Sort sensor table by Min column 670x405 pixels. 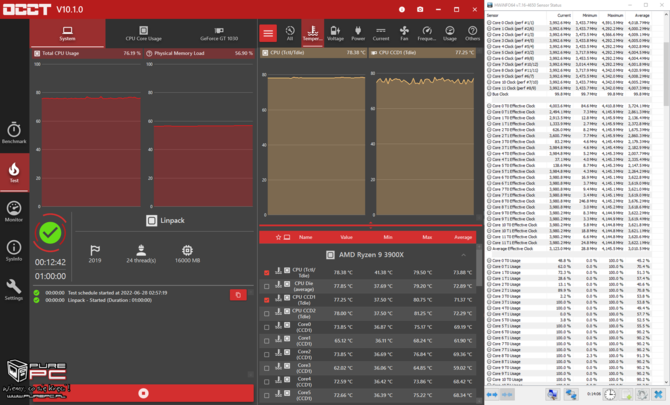tap(388, 237)
